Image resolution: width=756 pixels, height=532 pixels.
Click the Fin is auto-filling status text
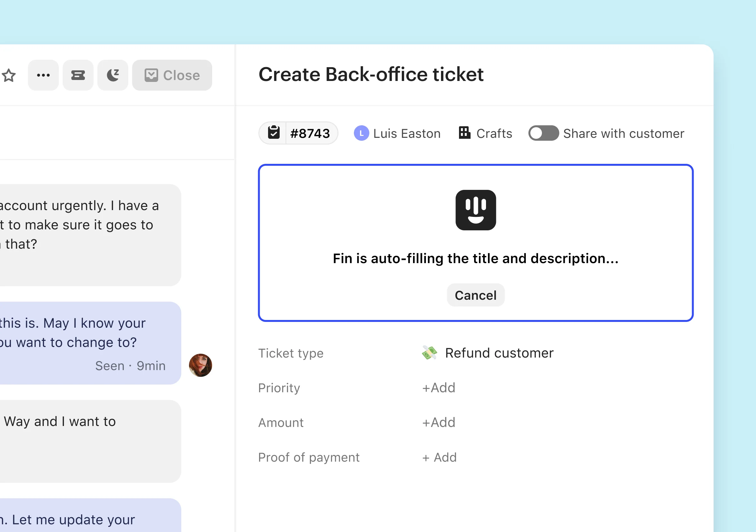[476, 259]
